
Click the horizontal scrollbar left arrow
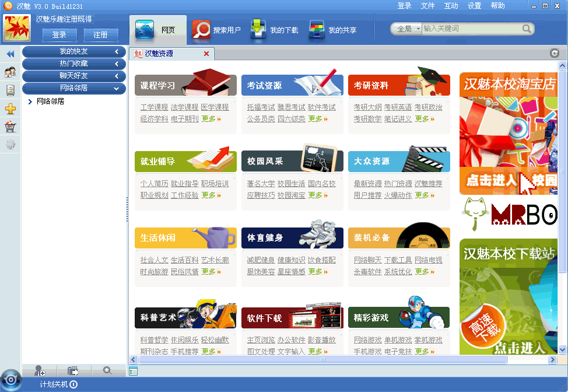pos(134,360)
